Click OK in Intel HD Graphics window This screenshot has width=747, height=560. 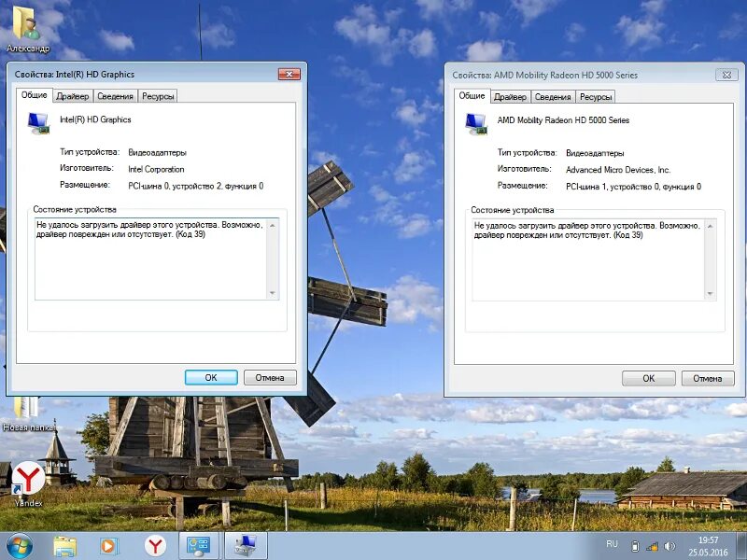click(211, 378)
